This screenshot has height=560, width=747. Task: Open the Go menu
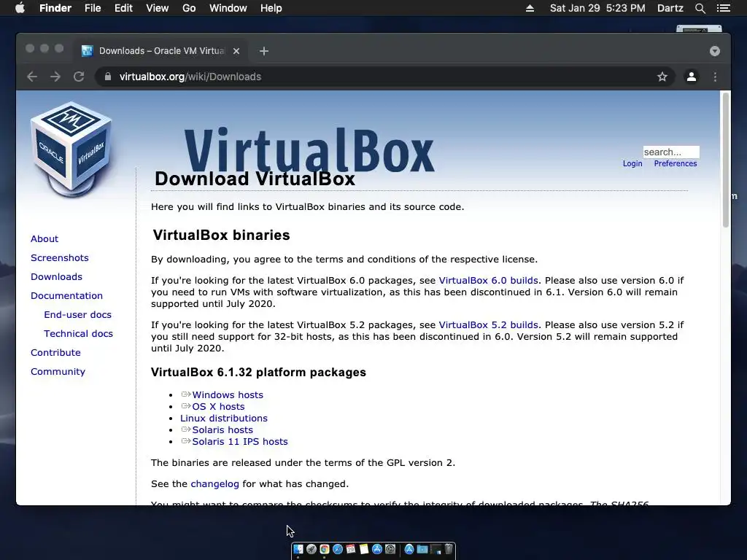[x=189, y=8]
